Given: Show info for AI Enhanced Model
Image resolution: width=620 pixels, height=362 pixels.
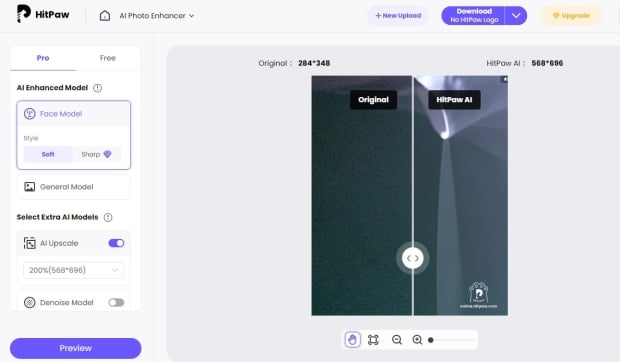Looking at the screenshot, I should (x=97, y=88).
